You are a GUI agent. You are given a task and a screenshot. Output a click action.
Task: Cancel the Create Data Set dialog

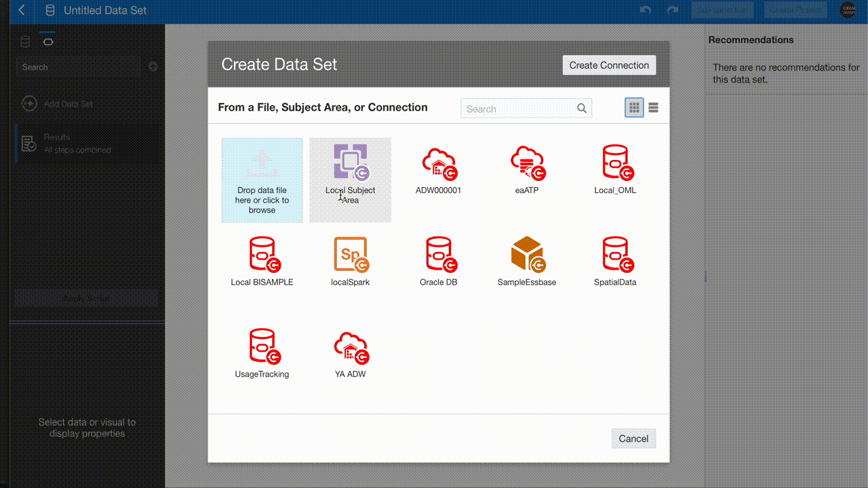pos(633,439)
